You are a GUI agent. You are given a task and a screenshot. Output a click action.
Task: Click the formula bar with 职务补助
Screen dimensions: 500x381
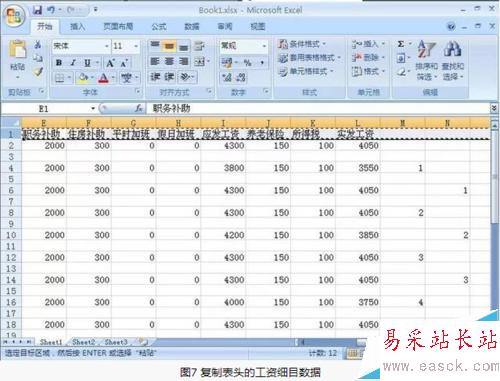318,108
